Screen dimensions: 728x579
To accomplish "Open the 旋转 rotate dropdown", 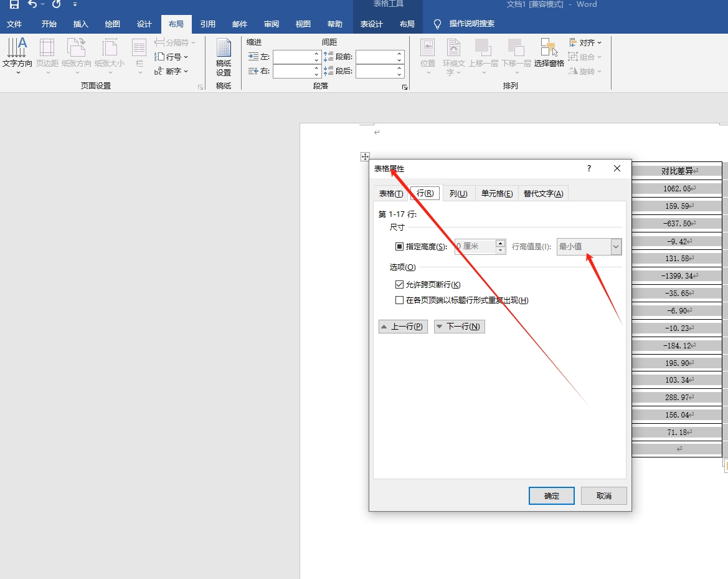I will [x=585, y=71].
